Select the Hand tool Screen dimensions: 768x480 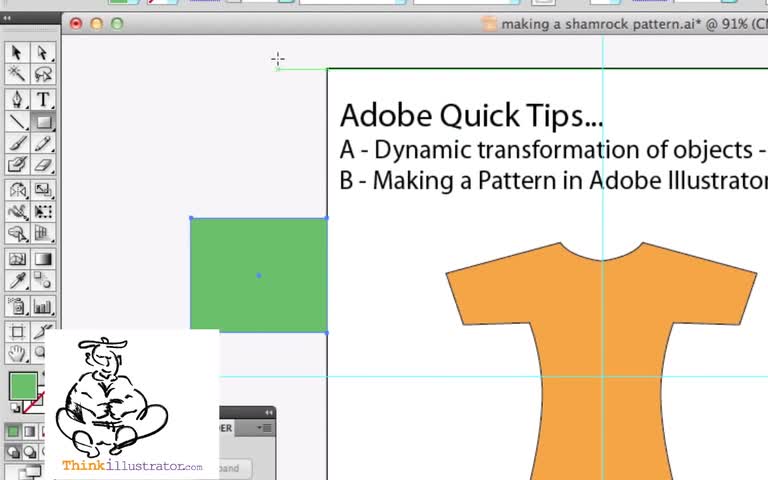click(17, 353)
